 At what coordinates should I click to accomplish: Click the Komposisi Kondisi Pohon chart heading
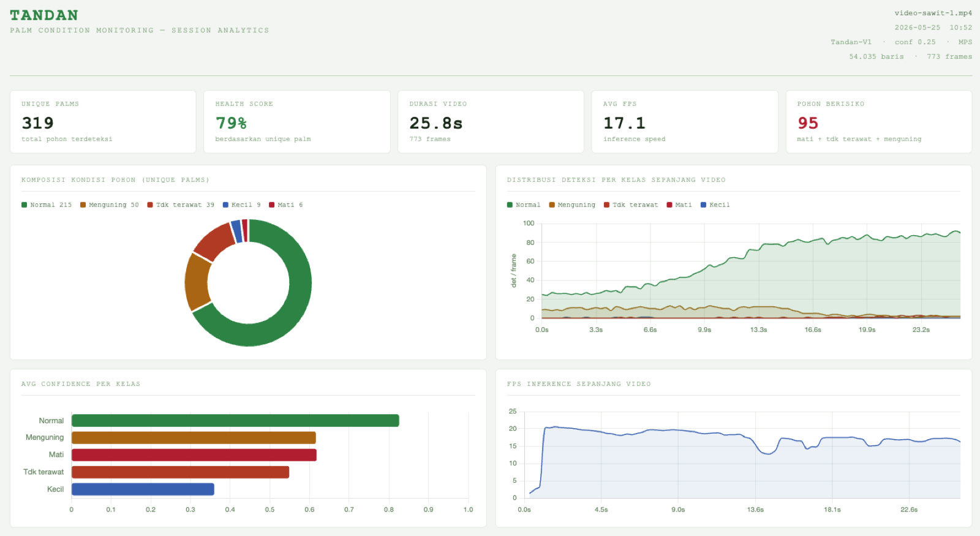[x=115, y=180]
